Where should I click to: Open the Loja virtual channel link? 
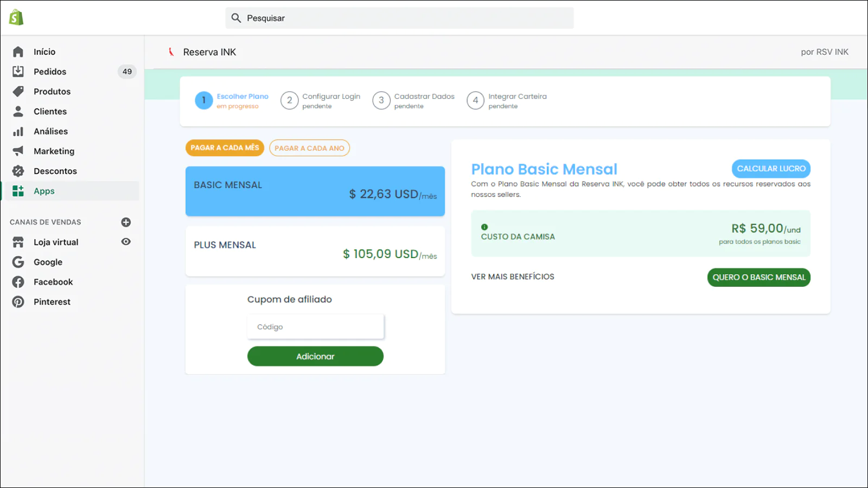56,242
